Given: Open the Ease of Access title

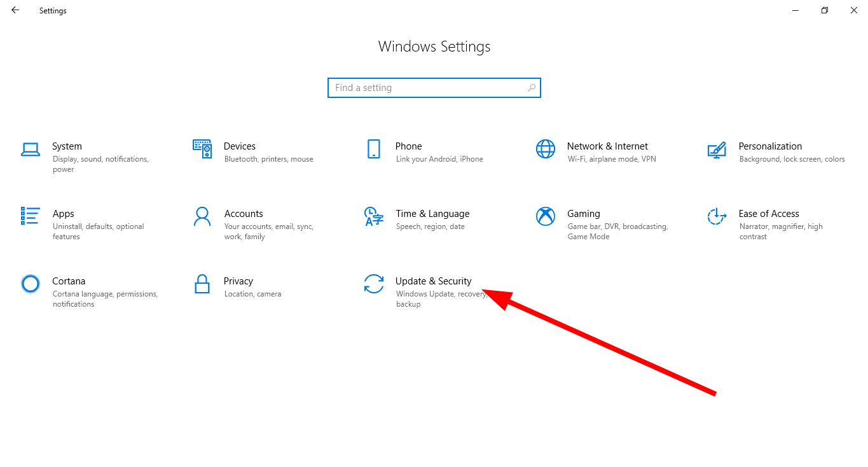Looking at the screenshot, I should [x=769, y=214].
